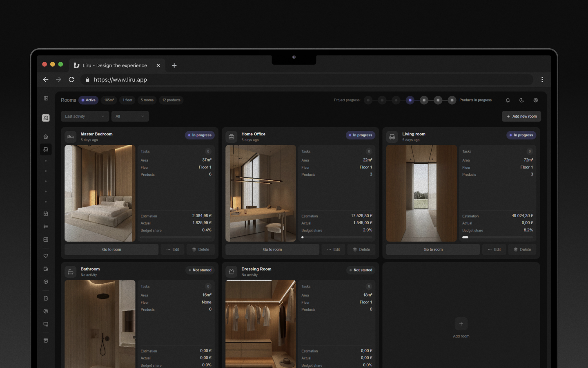588x368 pixels.
Task: Open the calendar icon in the sidebar
Action: point(46,213)
